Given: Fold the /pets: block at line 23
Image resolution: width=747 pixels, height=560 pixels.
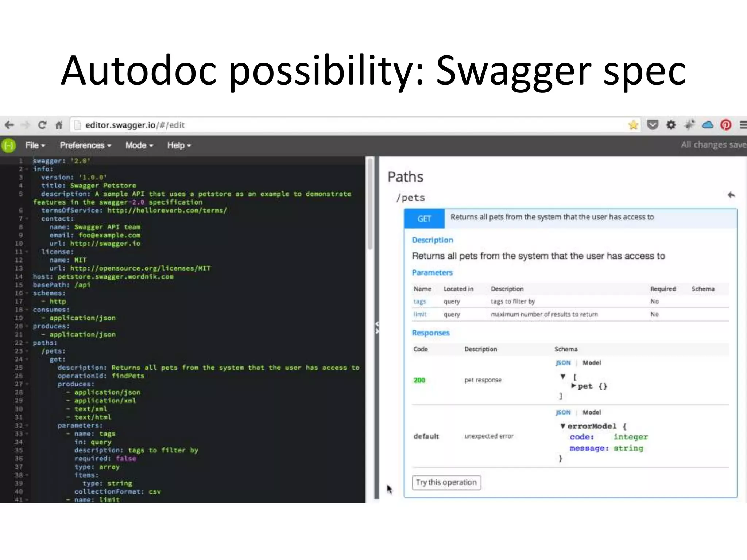Looking at the screenshot, I should click(x=26, y=351).
